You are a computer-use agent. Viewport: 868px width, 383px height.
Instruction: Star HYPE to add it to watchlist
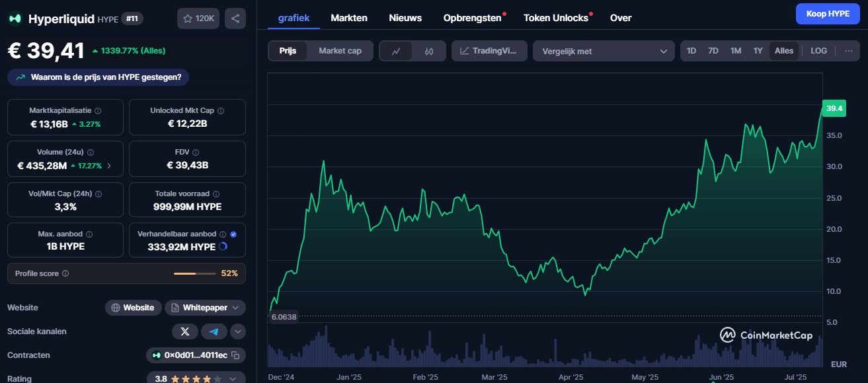pos(189,18)
